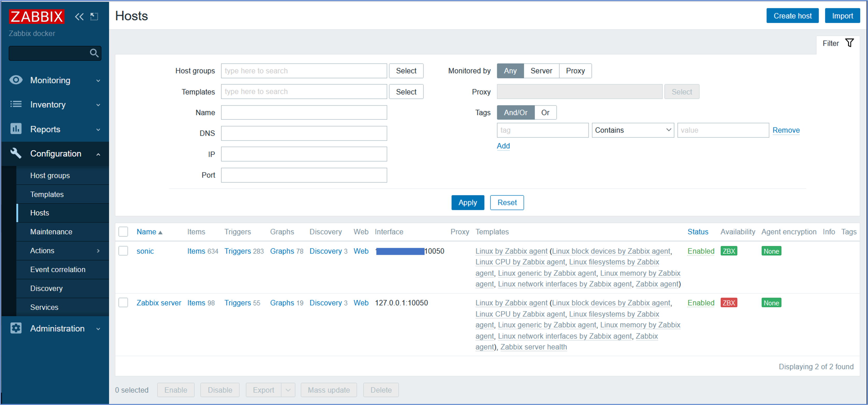The height and width of the screenshot is (405, 868).
Task: Click the None encryption badge for sonic
Action: click(x=771, y=251)
